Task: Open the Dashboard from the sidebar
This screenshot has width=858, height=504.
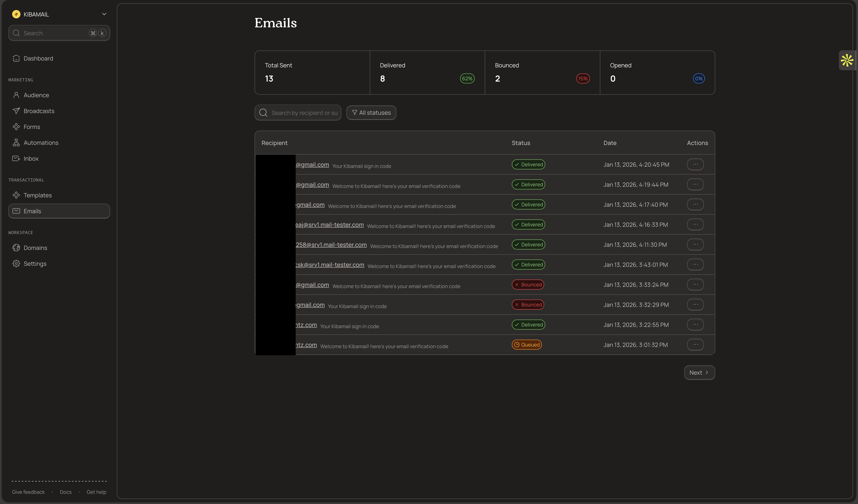Action: pos(38,58)
